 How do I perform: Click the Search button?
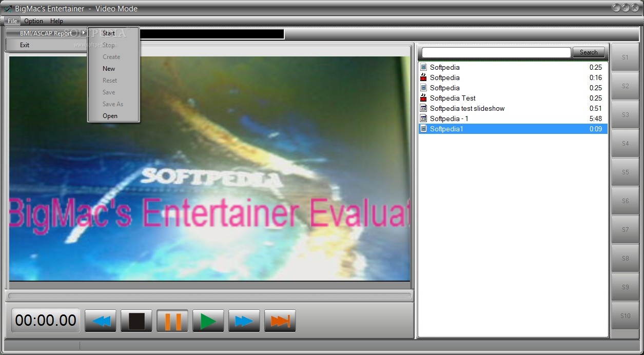(x=589, y=52)
